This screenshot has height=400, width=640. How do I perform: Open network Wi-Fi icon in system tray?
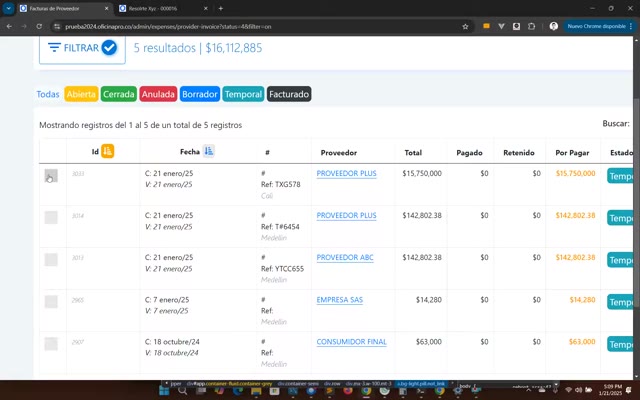569,390
